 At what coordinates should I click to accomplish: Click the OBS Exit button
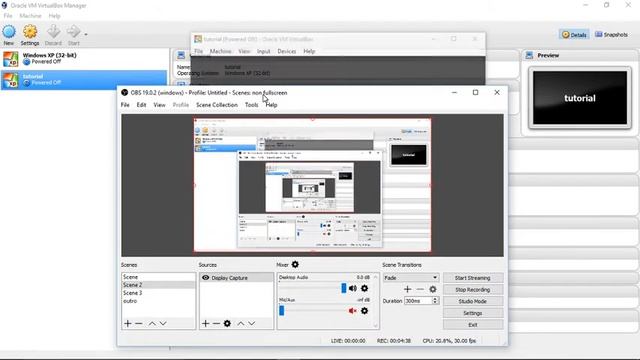473,325
